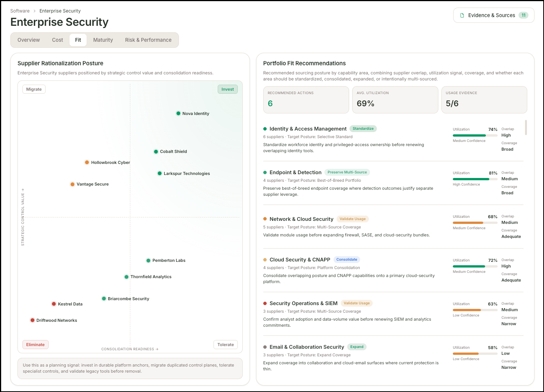Click the Software breadcrumb link
The height and width of the screenshot is (392, 544).
point(20,11)
